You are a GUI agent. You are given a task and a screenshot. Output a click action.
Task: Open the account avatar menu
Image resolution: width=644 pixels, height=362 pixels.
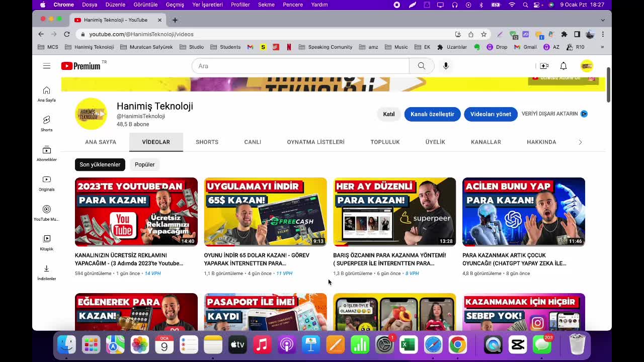587,66
